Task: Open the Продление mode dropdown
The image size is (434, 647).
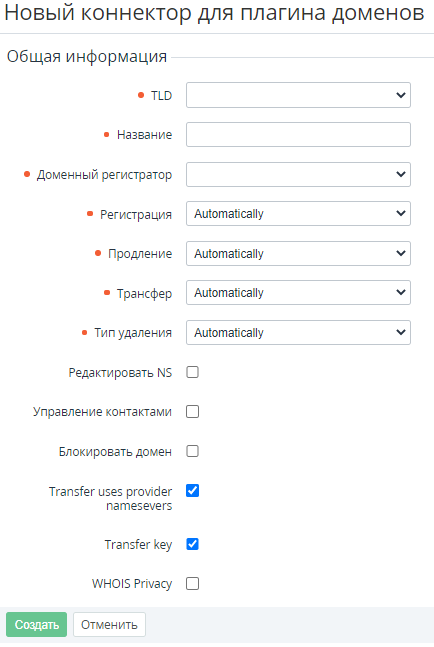Action: 298,253
